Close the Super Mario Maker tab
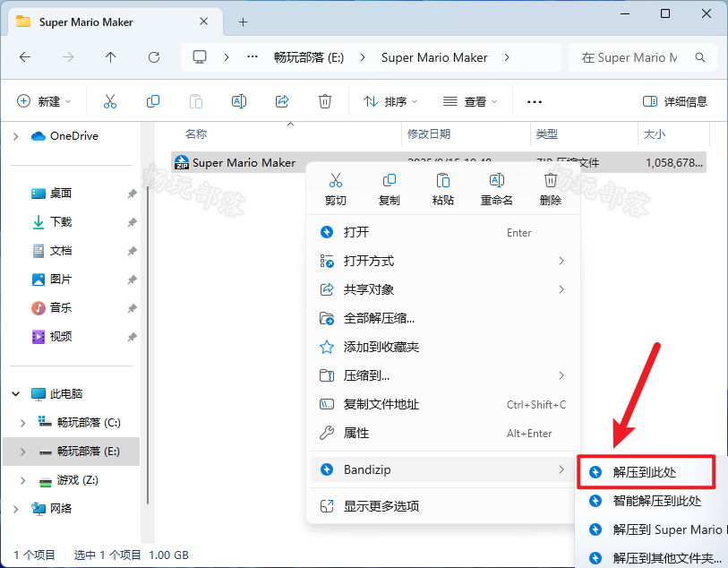The image size is (728, 568). 204,22
